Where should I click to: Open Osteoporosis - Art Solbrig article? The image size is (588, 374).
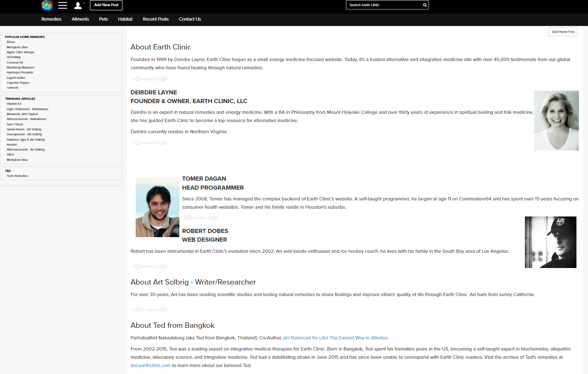point(24,134)
